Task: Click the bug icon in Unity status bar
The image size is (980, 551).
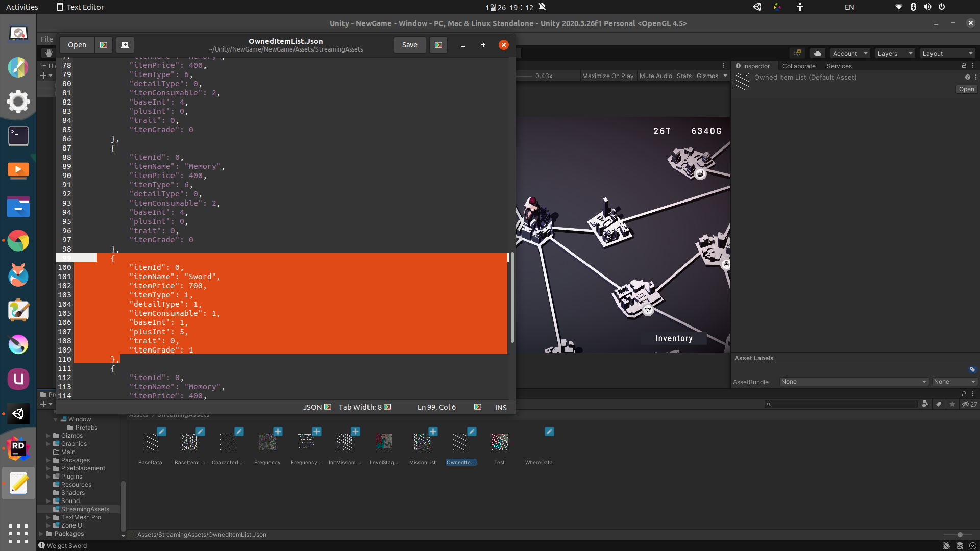Action: coord(946,546)
